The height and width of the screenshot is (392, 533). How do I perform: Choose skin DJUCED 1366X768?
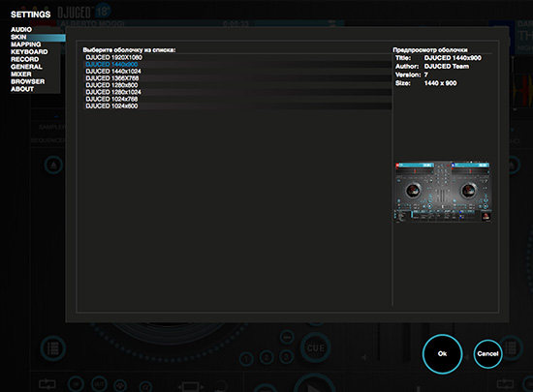(237, 78)
